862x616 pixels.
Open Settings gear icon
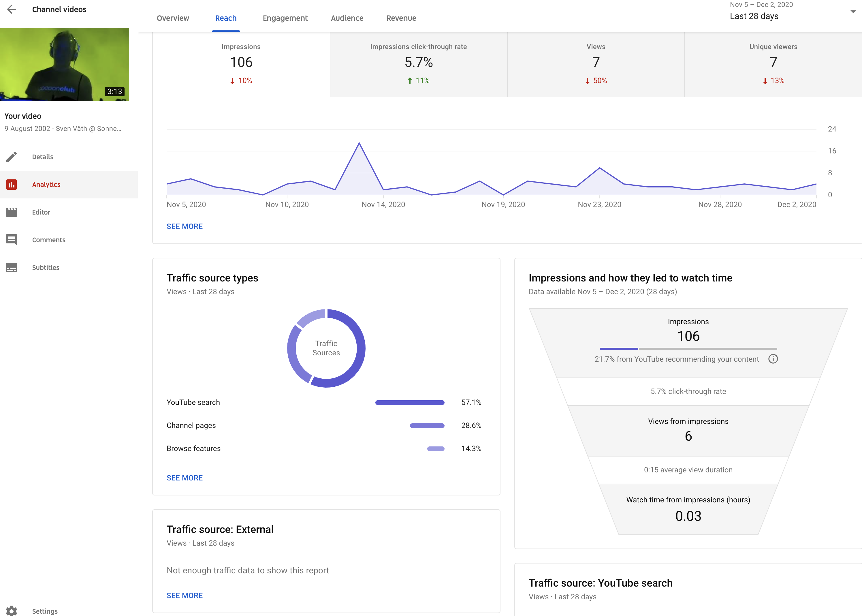coord(12,611)
